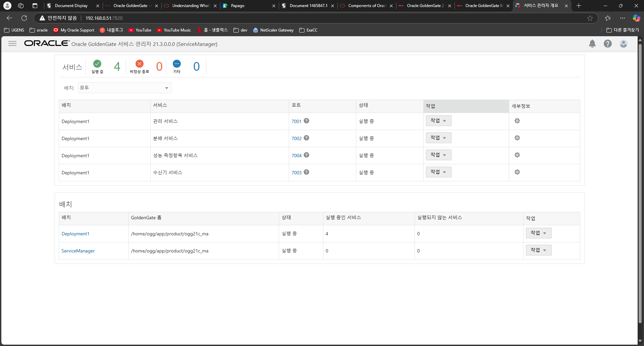
Task: Click the blue other status icon
Action: tap(177, 64)
